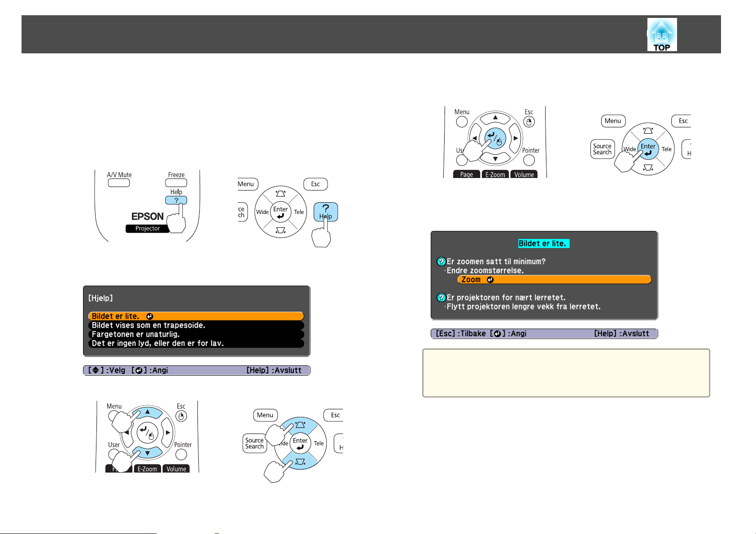The image size is (756, 534).
Task: Click the highlighted Enter button with mouse symbol
Action: click(x=495, y=139)
